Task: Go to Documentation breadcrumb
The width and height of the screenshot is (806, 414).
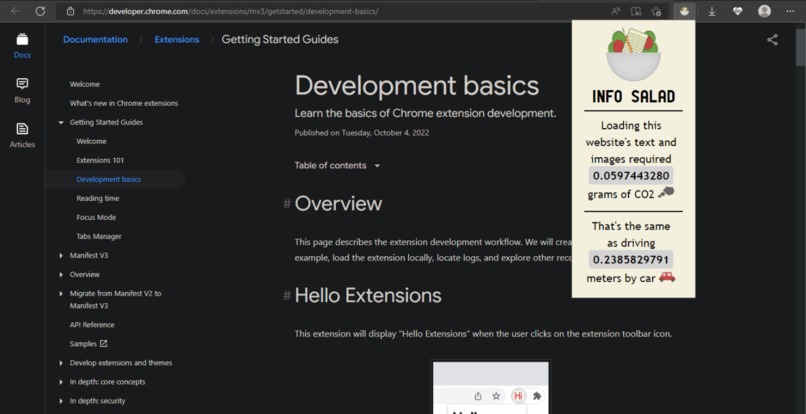Action: tap(95, 40)
